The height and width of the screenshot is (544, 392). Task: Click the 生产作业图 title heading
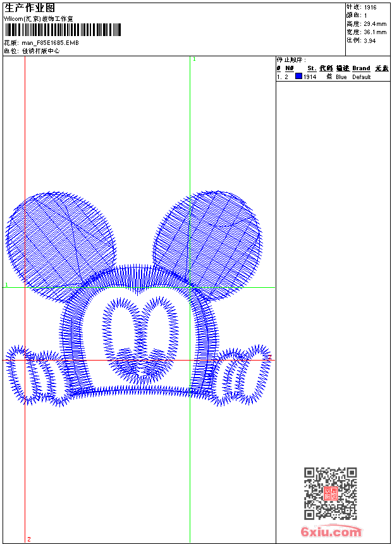(x=30, y=8)
